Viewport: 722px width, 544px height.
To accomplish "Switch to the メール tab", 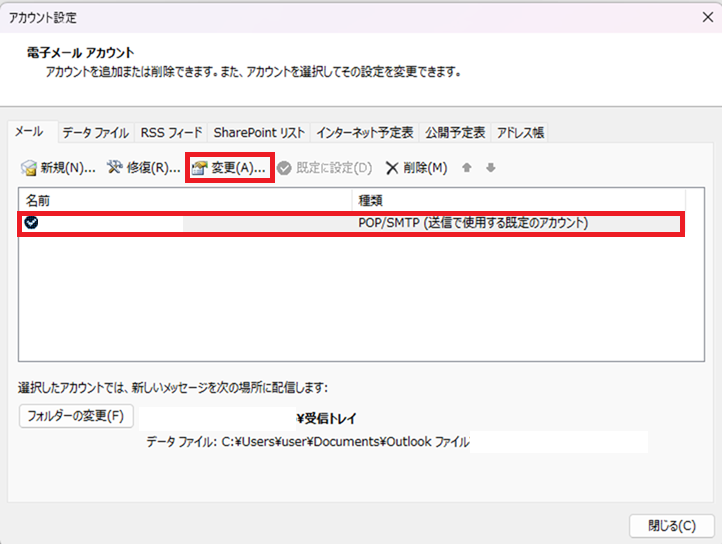I will pos(28,132).
